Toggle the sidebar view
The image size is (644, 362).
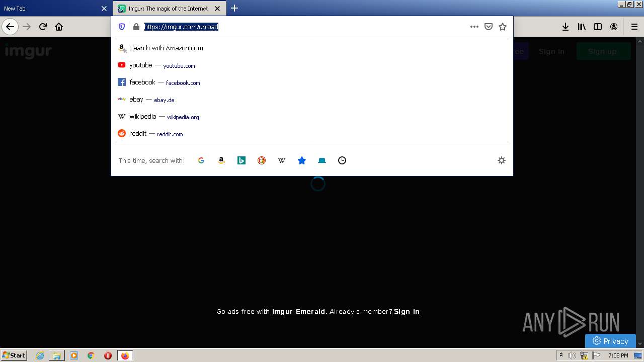pos(598,27)
